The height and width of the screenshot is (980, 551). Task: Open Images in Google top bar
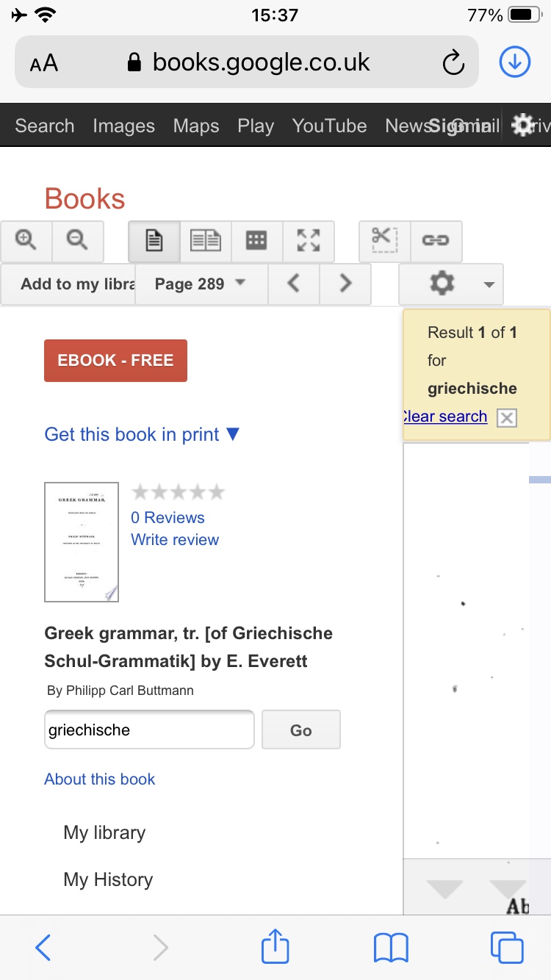pos(123,126)
